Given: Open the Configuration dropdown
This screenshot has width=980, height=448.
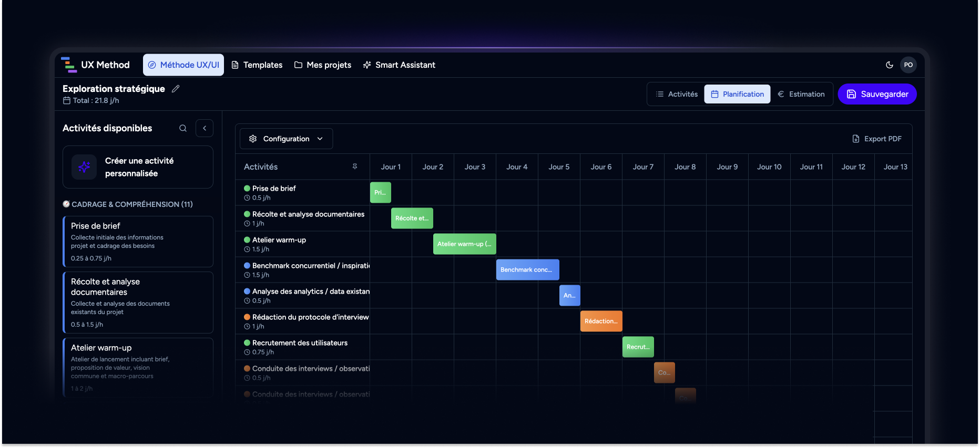Looking at the screenshot, I should coord(286,139).
